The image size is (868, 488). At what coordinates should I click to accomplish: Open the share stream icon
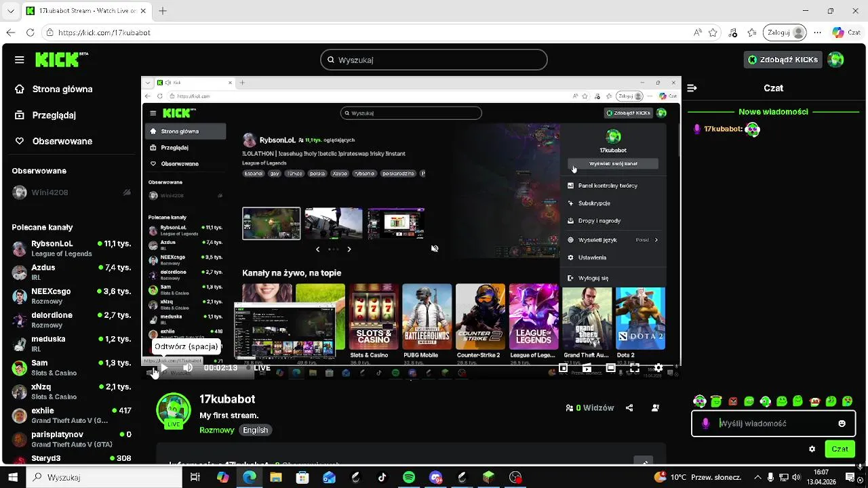(629, 408)
